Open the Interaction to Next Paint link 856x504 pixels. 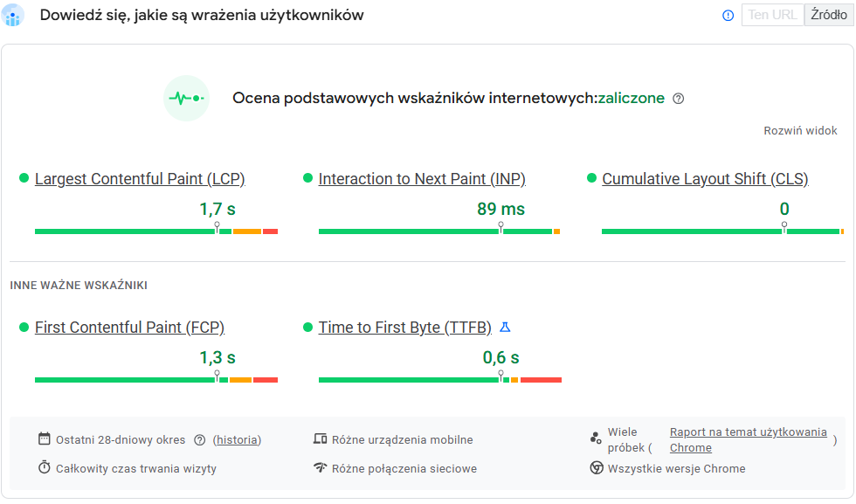[x=423, y=178]
